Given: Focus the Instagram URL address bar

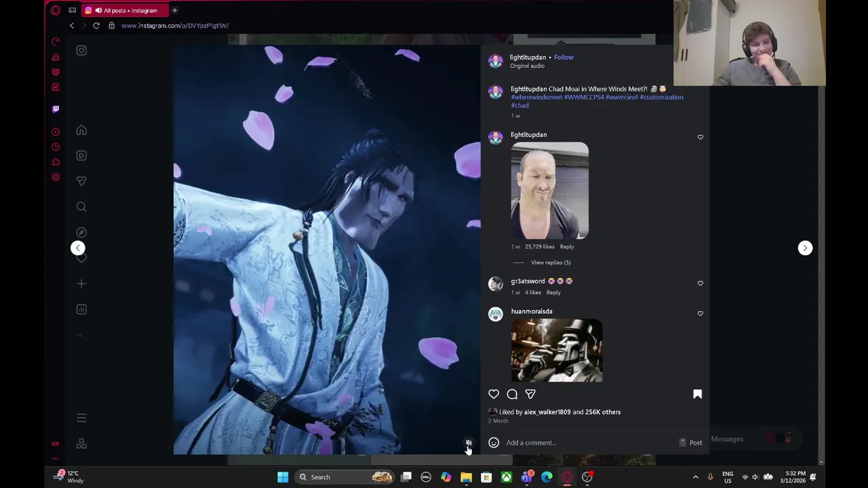Looking at the screenshot, I should 175,26.
